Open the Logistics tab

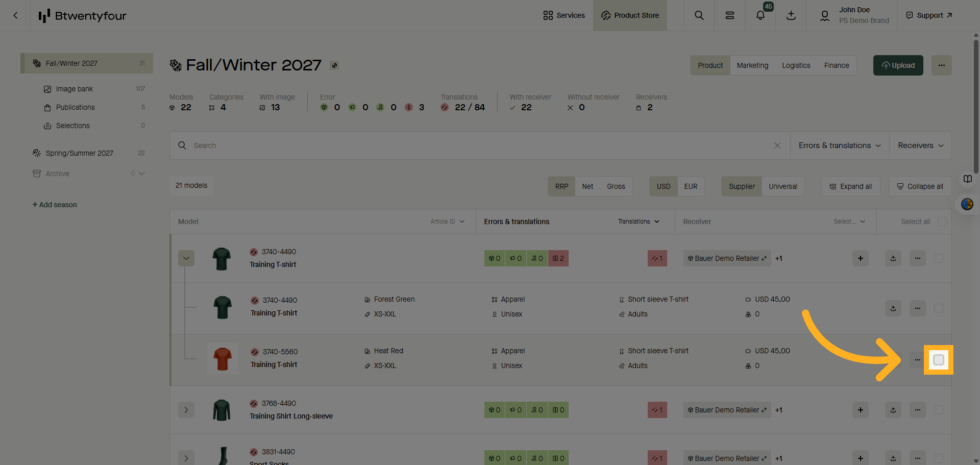point(796,65)
